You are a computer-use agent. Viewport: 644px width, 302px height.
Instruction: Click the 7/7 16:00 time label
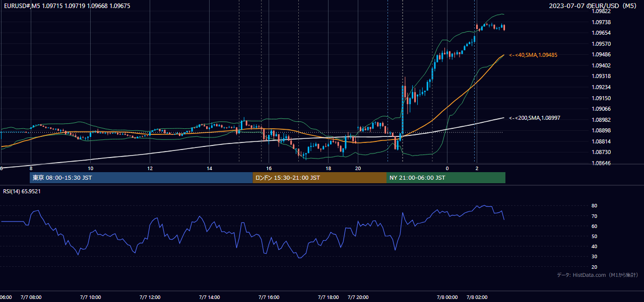(x=269, y=297)
